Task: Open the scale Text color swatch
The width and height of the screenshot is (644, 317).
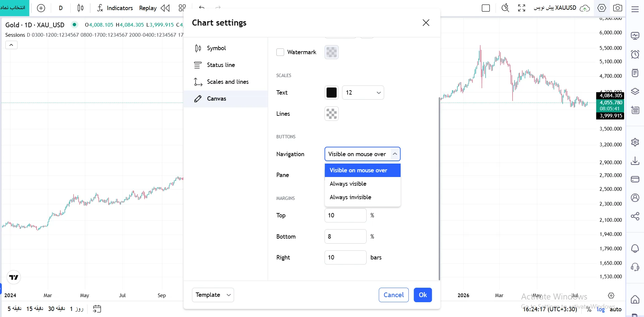Action: (331, 93)
